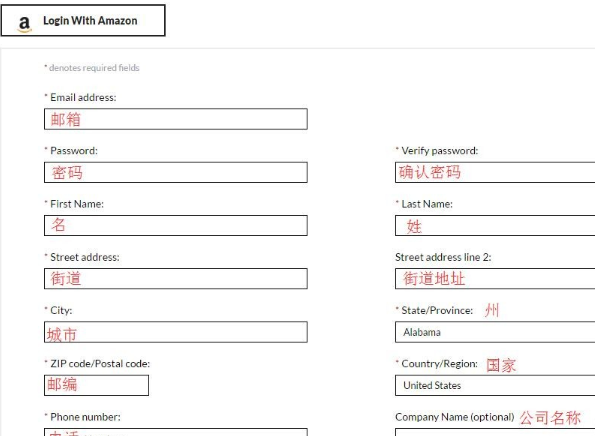Open the State/Province dropdown showing Alabama
The image size is (595, 436).
coord(495,332)
